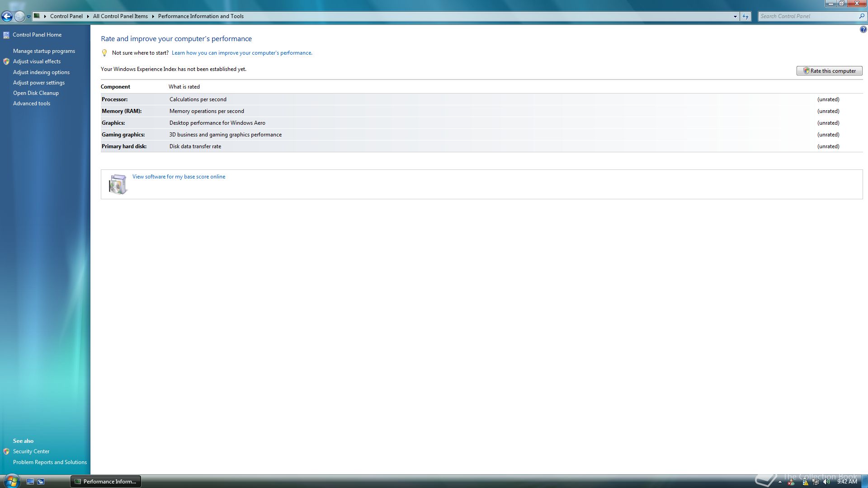
Task: Expand the arrow after the Control Panel breadcrumb
Action: pos(88,16)
